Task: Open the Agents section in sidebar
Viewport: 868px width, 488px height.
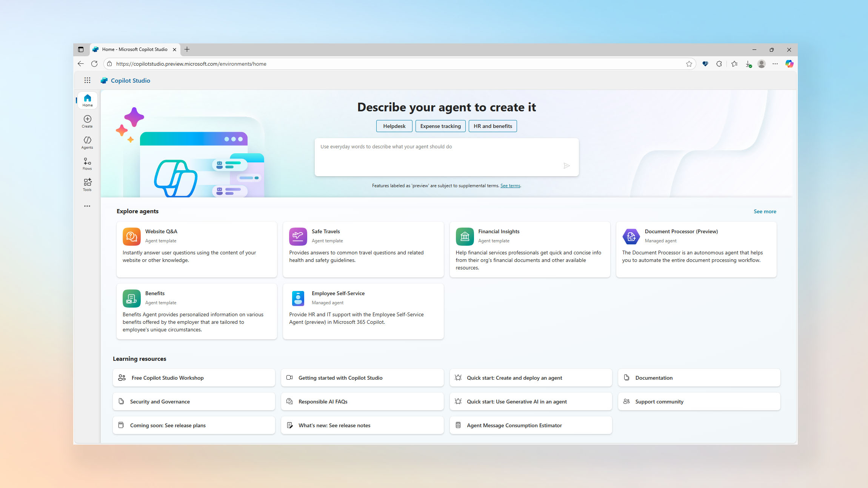Action: [87, 143]
